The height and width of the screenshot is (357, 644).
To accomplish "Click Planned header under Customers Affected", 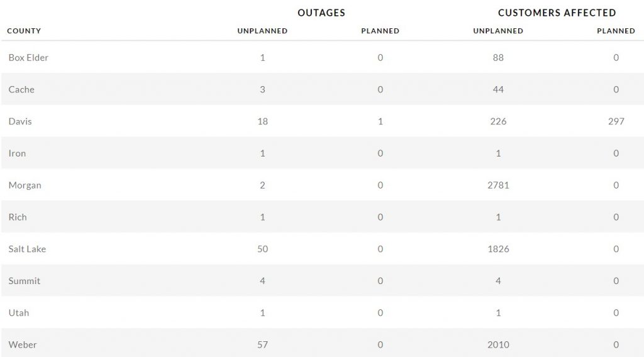I will pyautogui.click(x=616, y=31).
